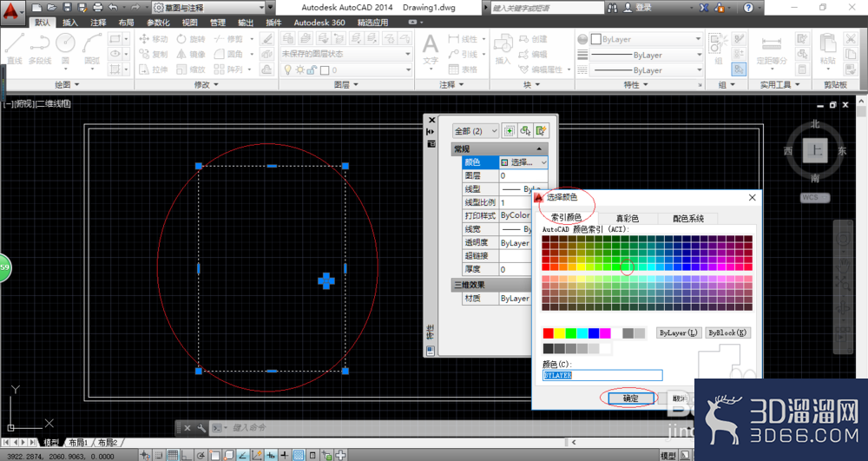Image resolution: width=868 pixels, height=461 pixels.
Task: Switch to the 真彩色 tab
Action: 628,218
